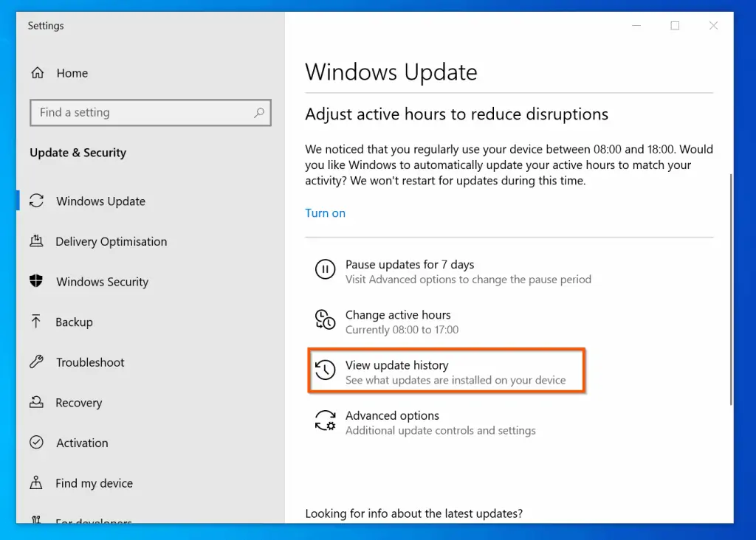The width and height of the screenshot is (756, 540).
Task: Click the Find my device icon
Action: (36, 483)
